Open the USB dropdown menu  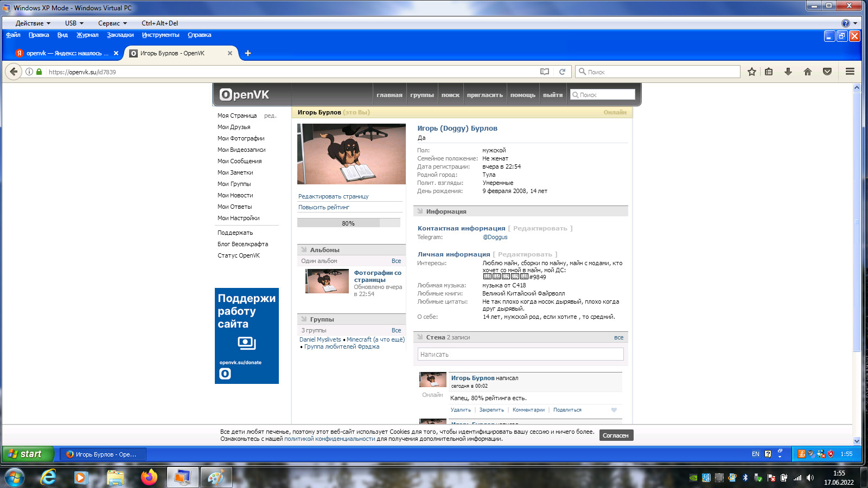click(x=74, y=23)
